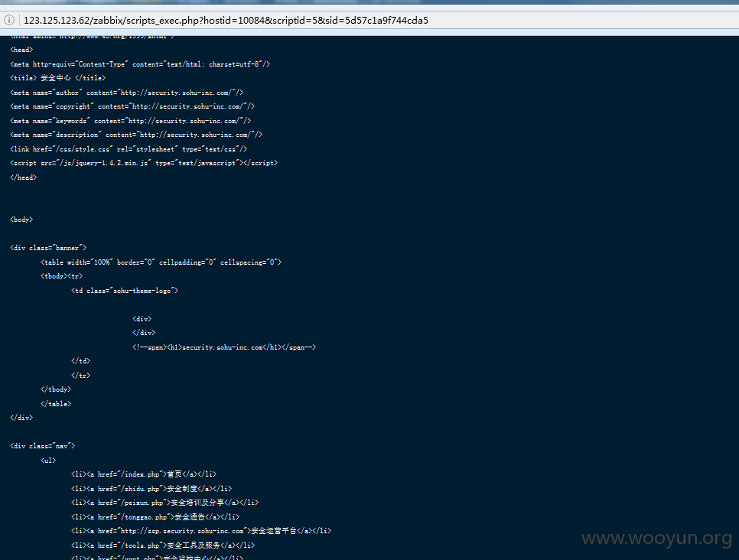Click the <title> 安全中心 line
The width and height of the screenshot is (739, 560).
58,78
